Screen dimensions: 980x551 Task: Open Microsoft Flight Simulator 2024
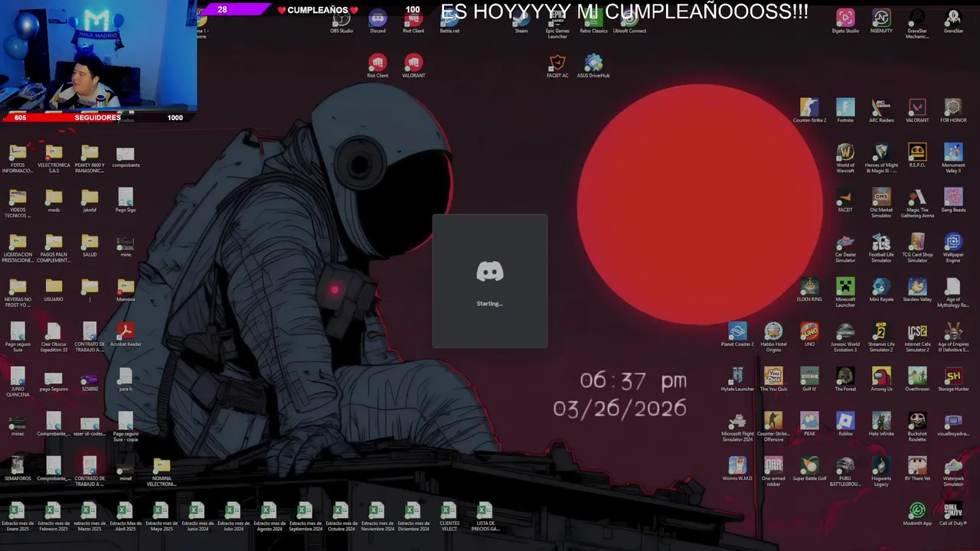[737, 426]
